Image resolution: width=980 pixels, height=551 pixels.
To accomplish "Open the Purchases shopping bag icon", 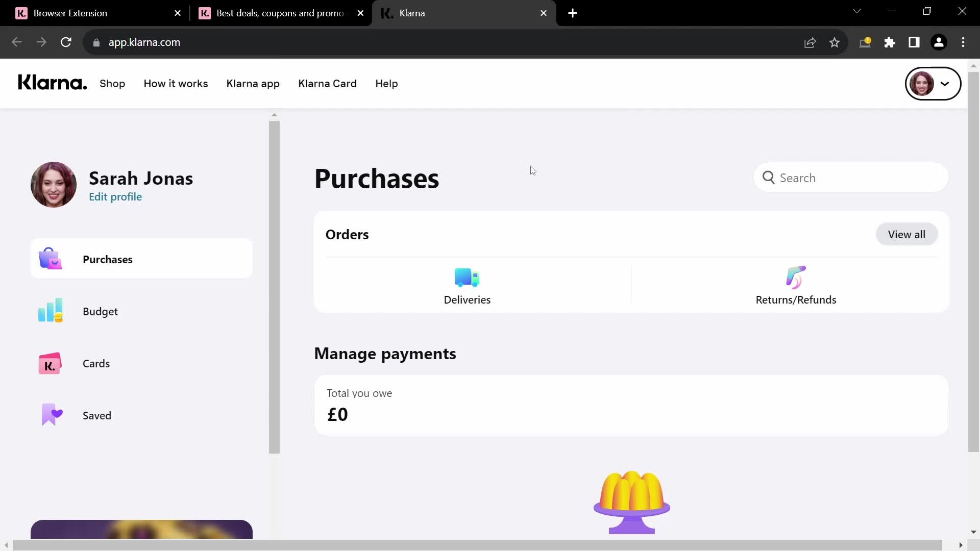I will pyautogui.click(x=50, y=259).
